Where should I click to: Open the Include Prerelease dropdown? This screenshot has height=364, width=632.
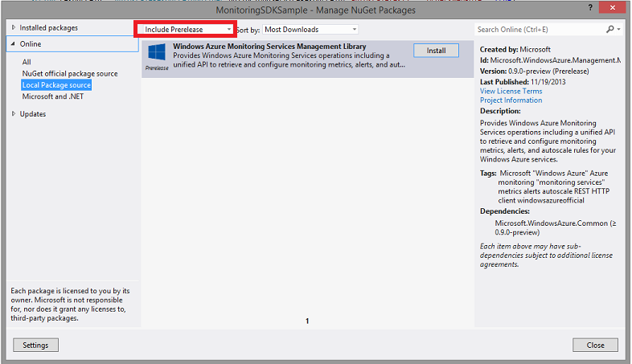point(185,30)
